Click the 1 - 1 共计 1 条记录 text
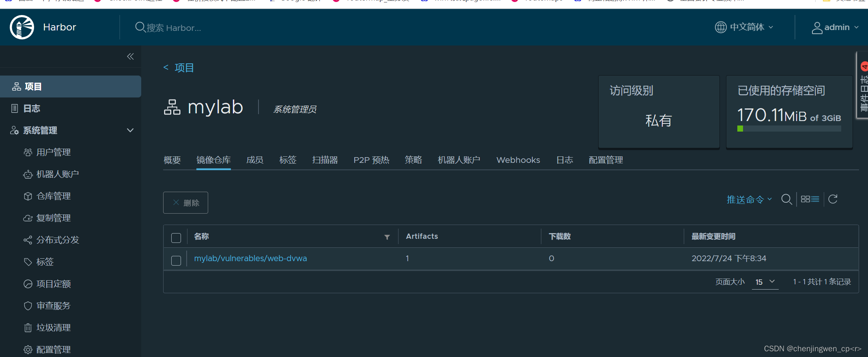This screenshot has height=357, width=868. [x=822, y=282]
